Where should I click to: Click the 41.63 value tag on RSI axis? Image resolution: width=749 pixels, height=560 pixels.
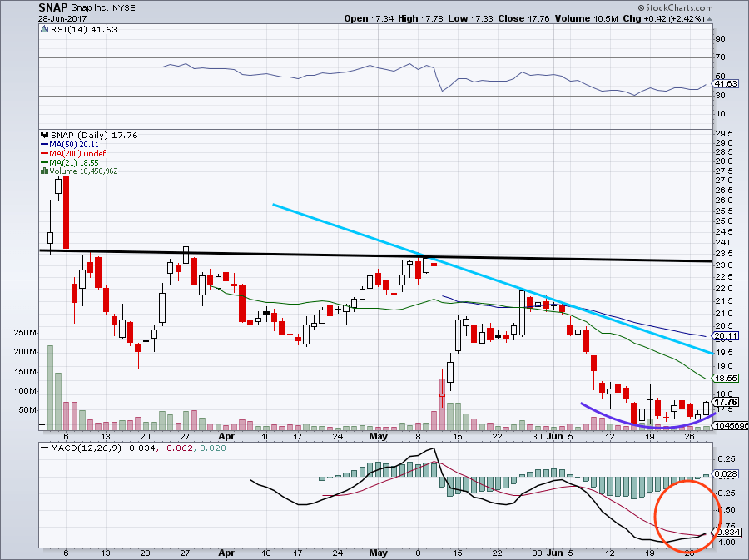pyautogui.click(x=727, y=83)
